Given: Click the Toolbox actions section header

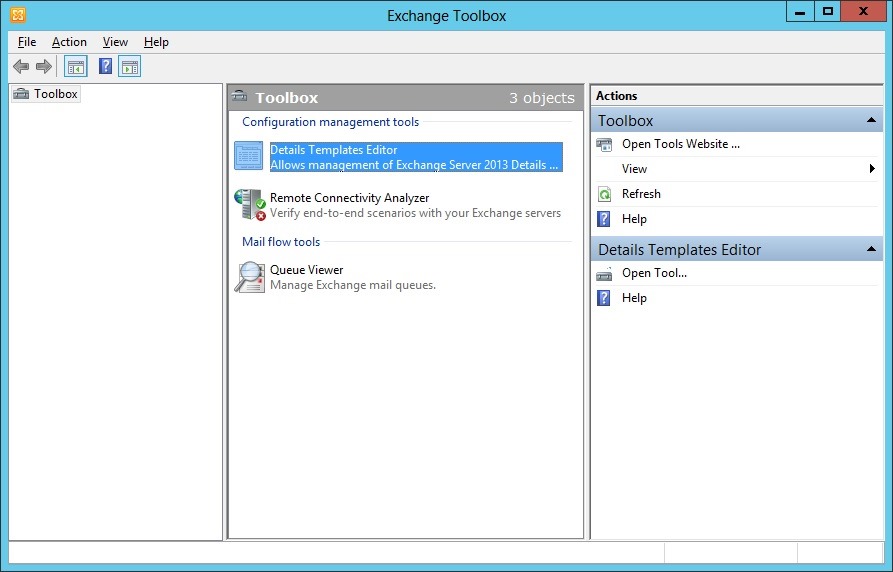Looking at the screenshot, I should (x=737, y=120).
